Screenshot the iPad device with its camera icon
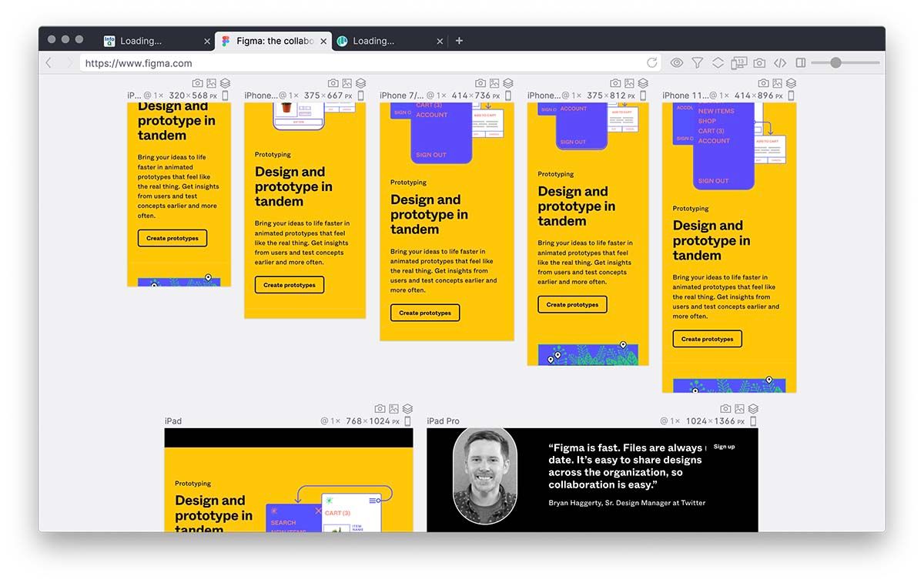Viewport: 924px width, 583px height. (380, 409)
